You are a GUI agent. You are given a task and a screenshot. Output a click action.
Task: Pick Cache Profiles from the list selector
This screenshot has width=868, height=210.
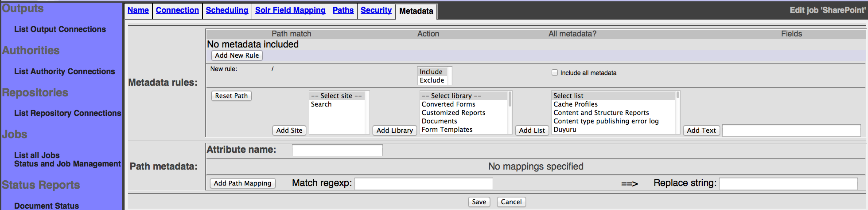(x=575, y=104)
